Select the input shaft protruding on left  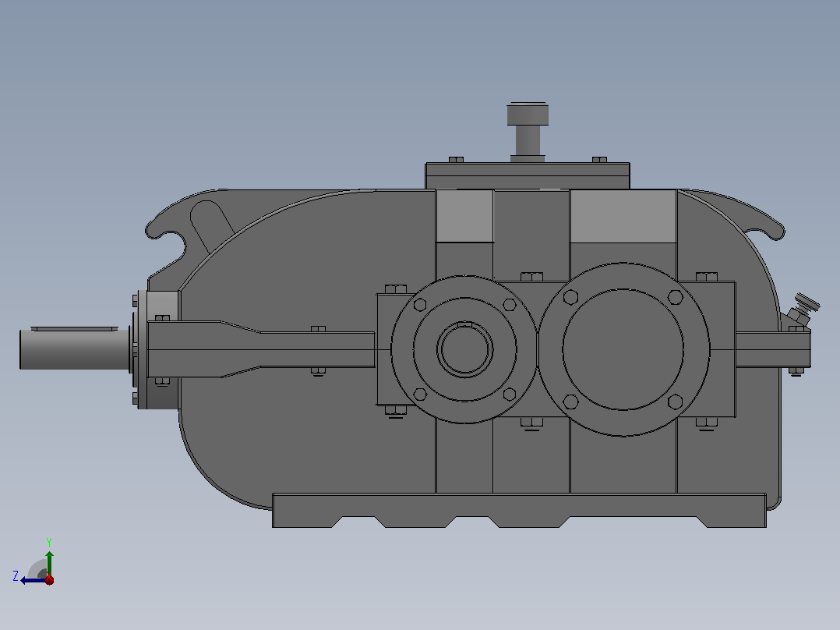74,349
